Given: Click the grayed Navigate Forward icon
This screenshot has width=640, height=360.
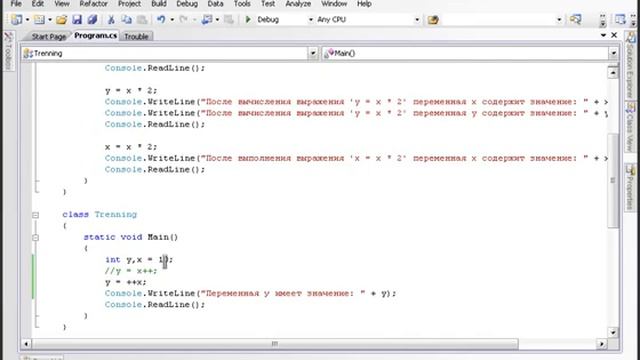Looking at the screenshot, I should pos(229,19).
